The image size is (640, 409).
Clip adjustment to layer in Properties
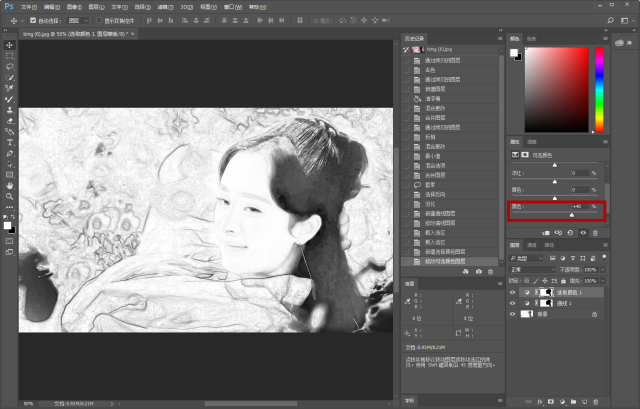point(546,233)
